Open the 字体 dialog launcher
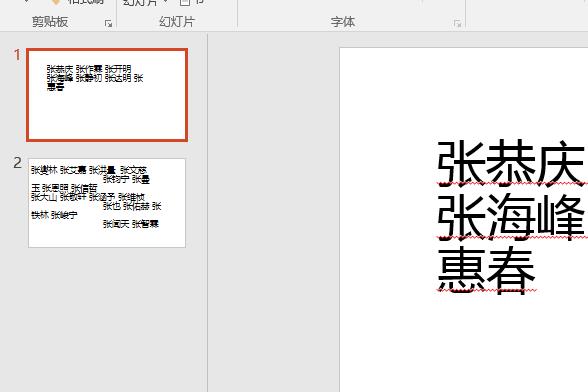588x392 pixels. click(457, 24)
